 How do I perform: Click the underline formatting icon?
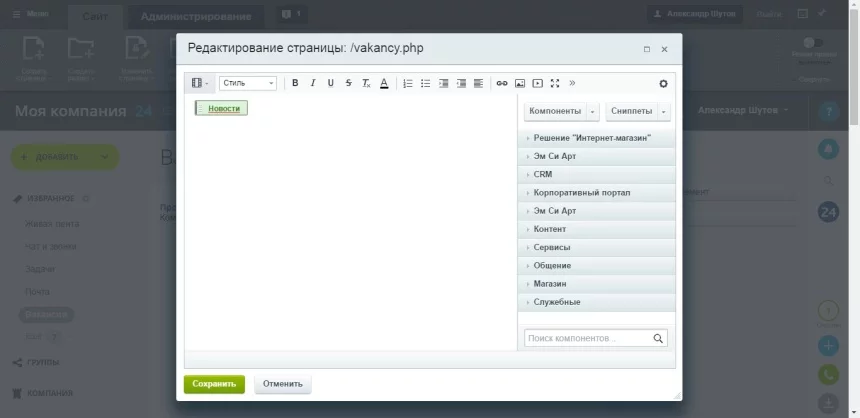coord(331,83)
